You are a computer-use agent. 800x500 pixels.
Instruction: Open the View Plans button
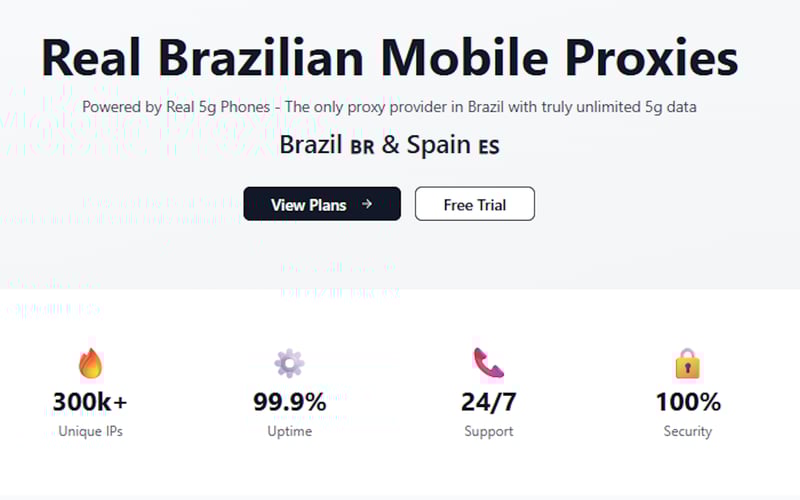click(322, 204)
